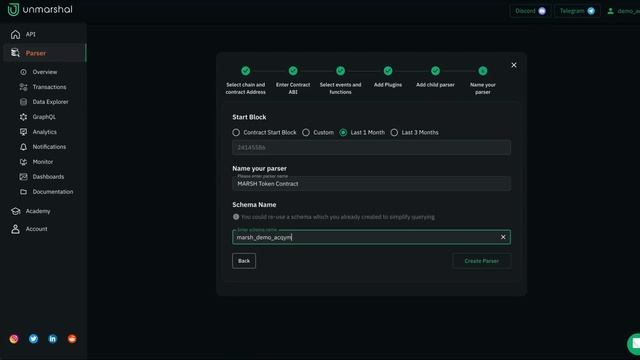Open the Transactions menu item
This screenshot has width=640, height=360.
(49, 87)
